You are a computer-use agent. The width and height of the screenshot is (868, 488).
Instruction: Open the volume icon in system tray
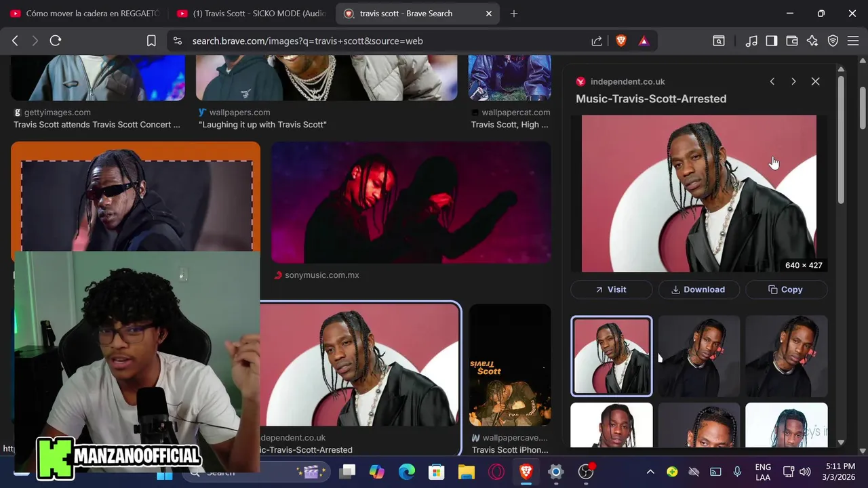pyautogui.click(x=805, y=472)
